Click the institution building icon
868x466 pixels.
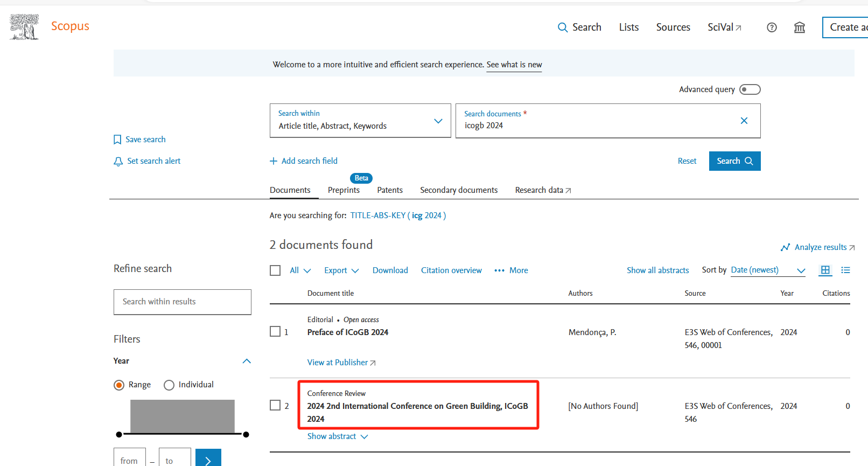(x=800, y=27)
